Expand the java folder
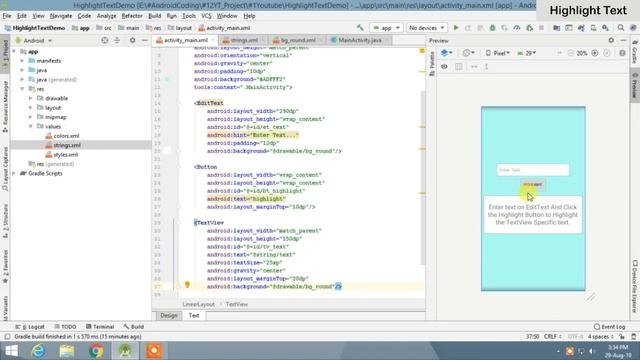 tap(22, 70)
